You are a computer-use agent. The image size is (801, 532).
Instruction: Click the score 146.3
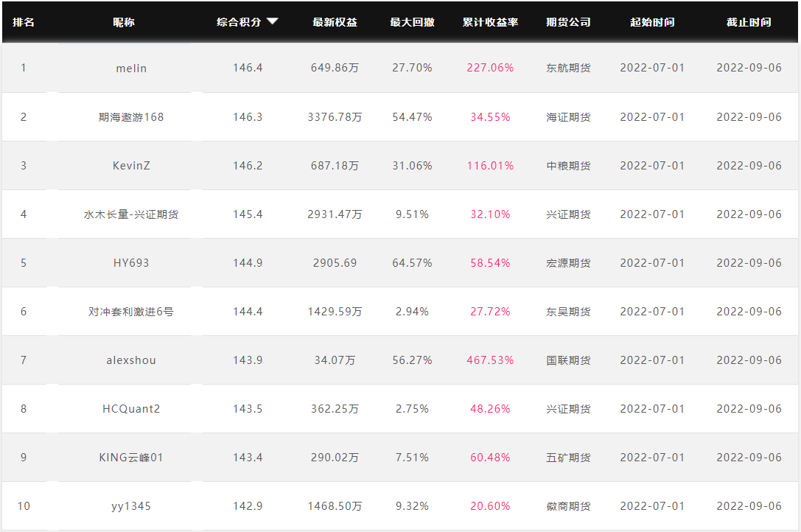tap(248, 116)
